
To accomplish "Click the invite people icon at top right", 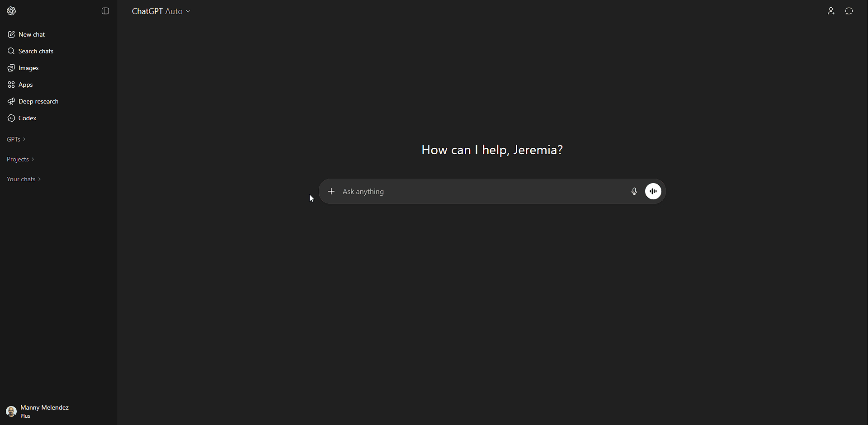I will click(831, 11).
